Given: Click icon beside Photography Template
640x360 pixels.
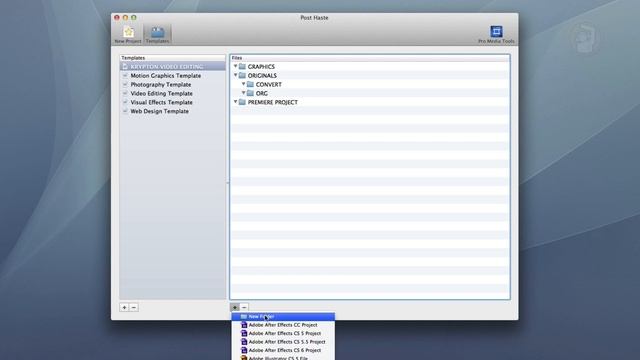Looking at the screenshot, I should (x=125, y=84).
